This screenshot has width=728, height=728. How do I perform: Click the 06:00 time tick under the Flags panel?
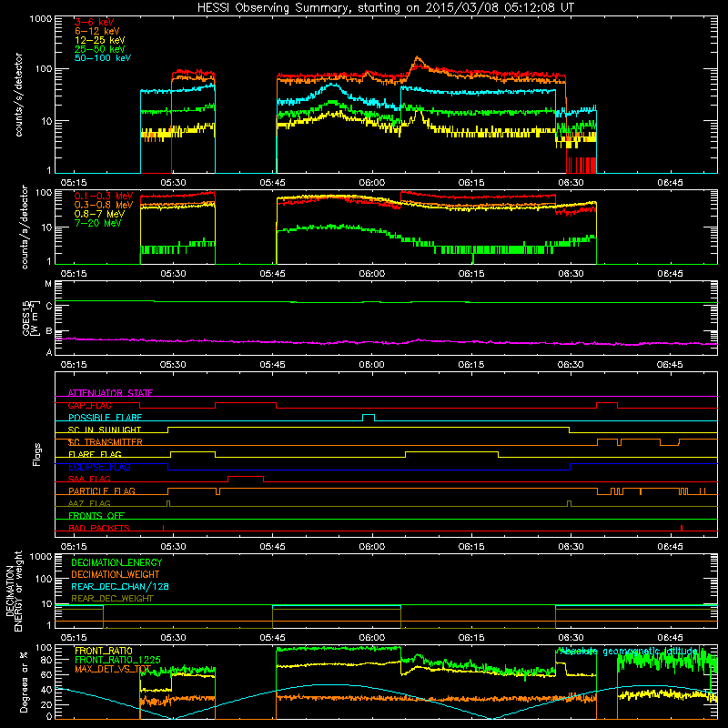[x=372, y=547]
